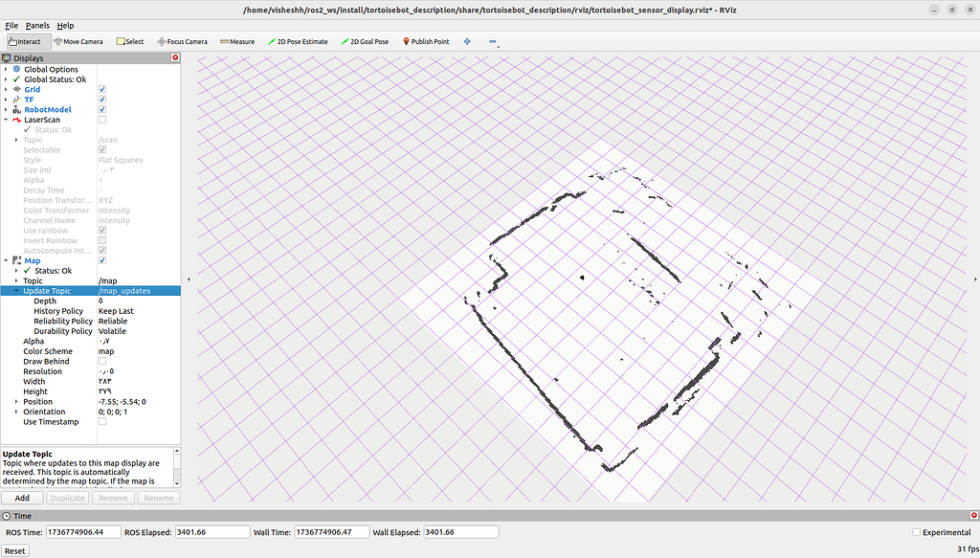
Task: Expand the Global Options entry
Action: [8, 69]
